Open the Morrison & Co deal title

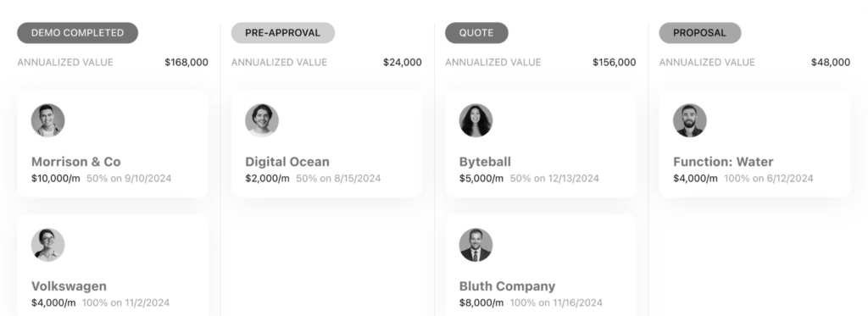pos(75,162)
